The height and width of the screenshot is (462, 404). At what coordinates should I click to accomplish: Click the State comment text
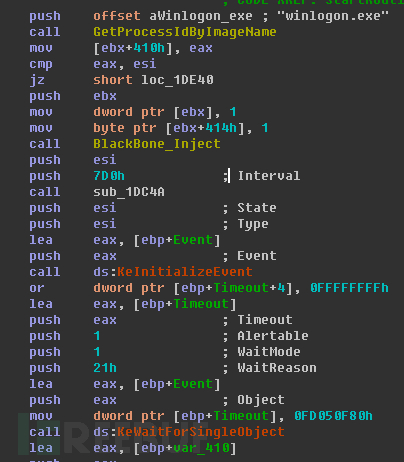257,208
